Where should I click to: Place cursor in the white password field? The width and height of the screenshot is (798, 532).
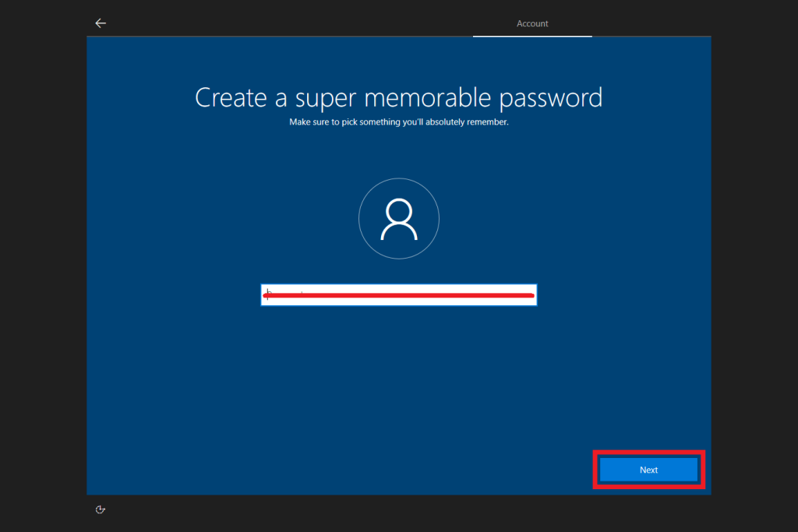[x=398, y=295]
